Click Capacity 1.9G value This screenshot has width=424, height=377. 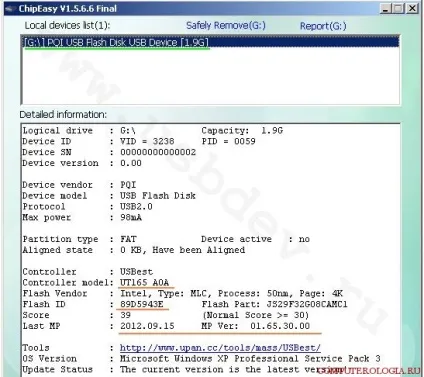click(x=272, y=131)
